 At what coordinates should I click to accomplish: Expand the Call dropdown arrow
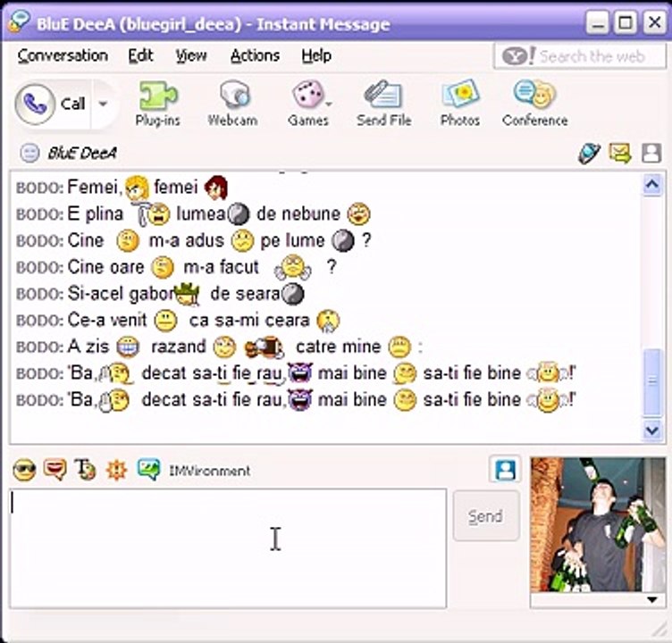pos(103,104)
